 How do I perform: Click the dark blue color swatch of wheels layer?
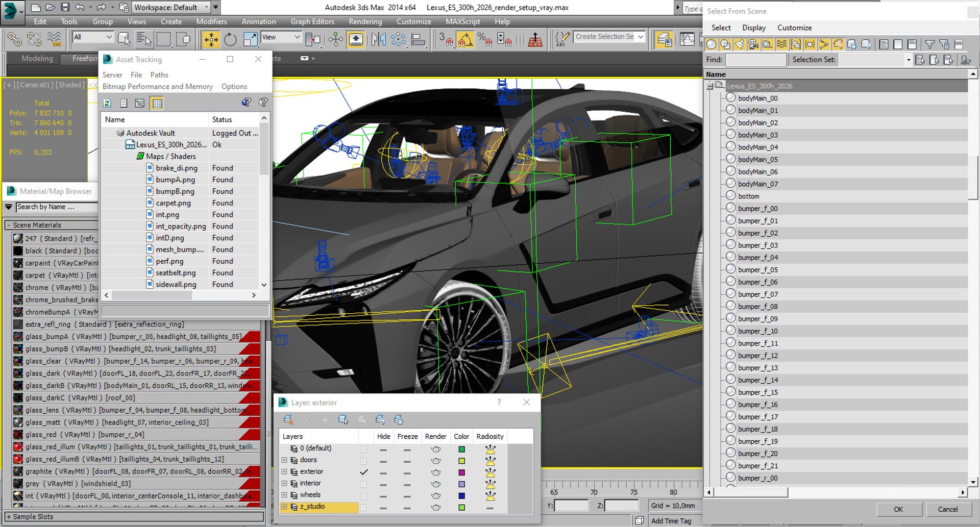pos(461,496)
